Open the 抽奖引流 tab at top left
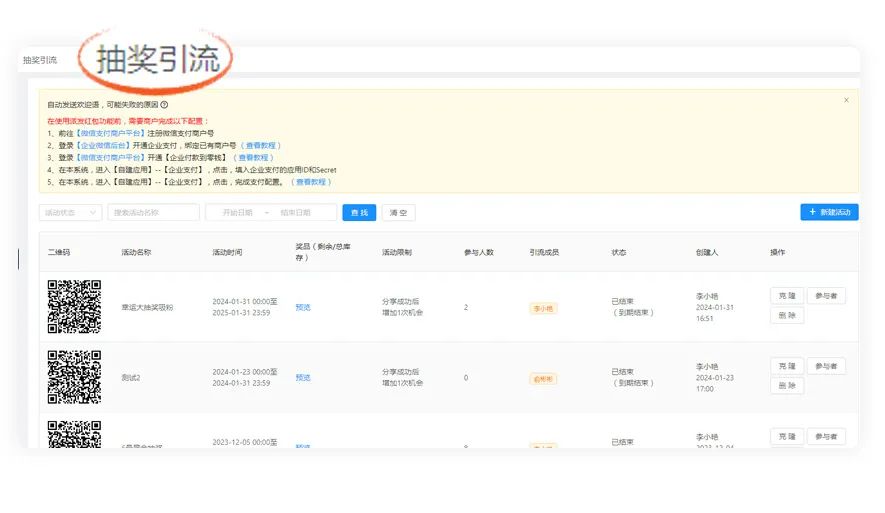The height and width of the screenshot is (513, 885). pos(40,60)
